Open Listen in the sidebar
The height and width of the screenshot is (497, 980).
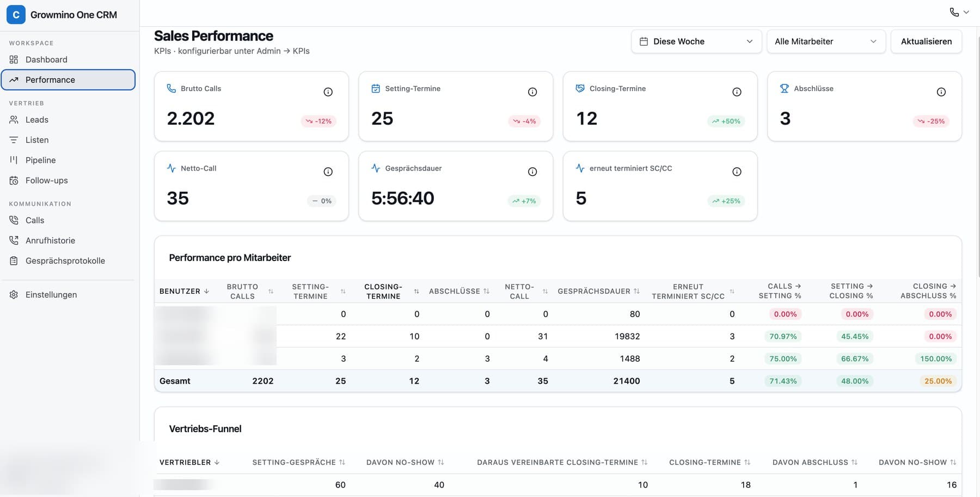click(x=68, y=140)
